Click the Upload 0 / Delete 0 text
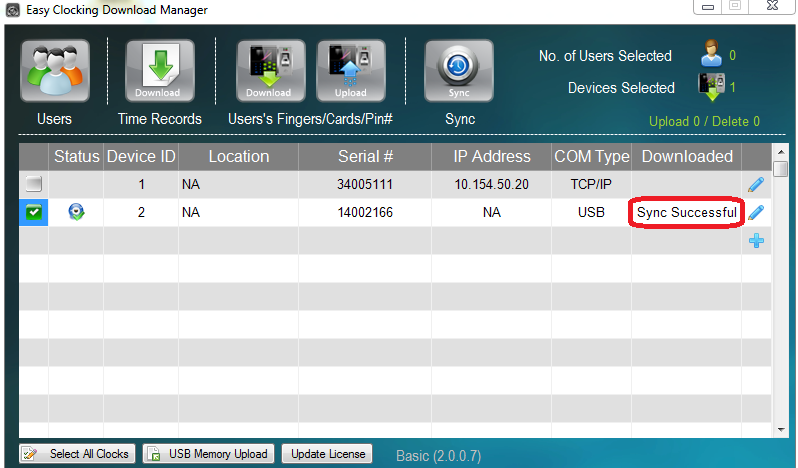 (704, 122)
